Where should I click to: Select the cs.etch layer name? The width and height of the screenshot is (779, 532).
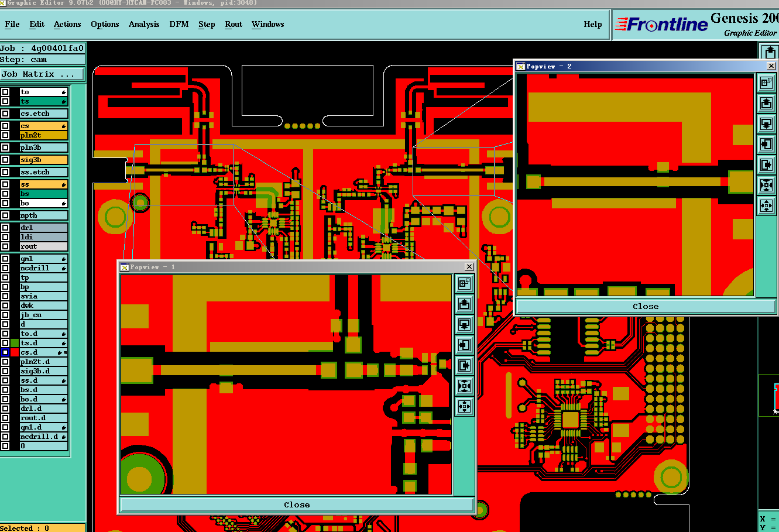(44, 114)
